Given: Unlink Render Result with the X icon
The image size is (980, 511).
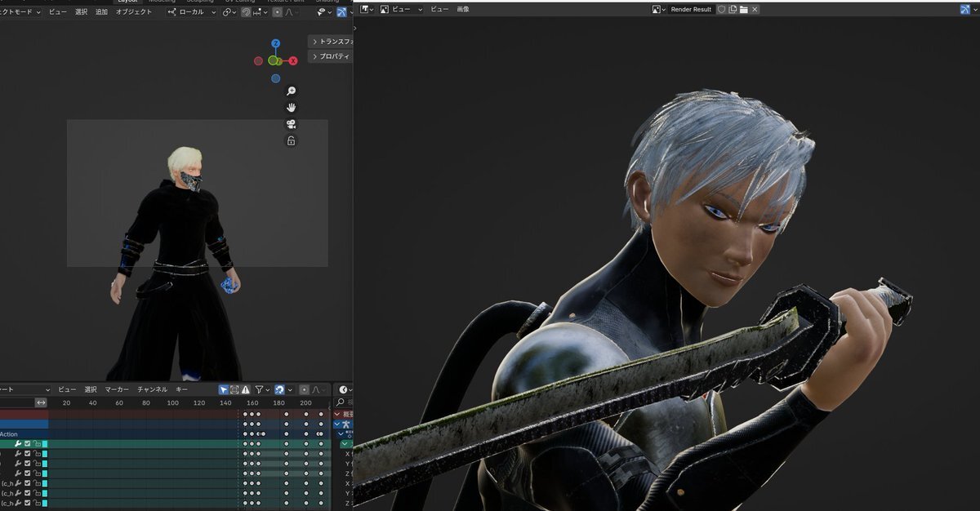Looking at the screenshot, I should coord(755,9).
